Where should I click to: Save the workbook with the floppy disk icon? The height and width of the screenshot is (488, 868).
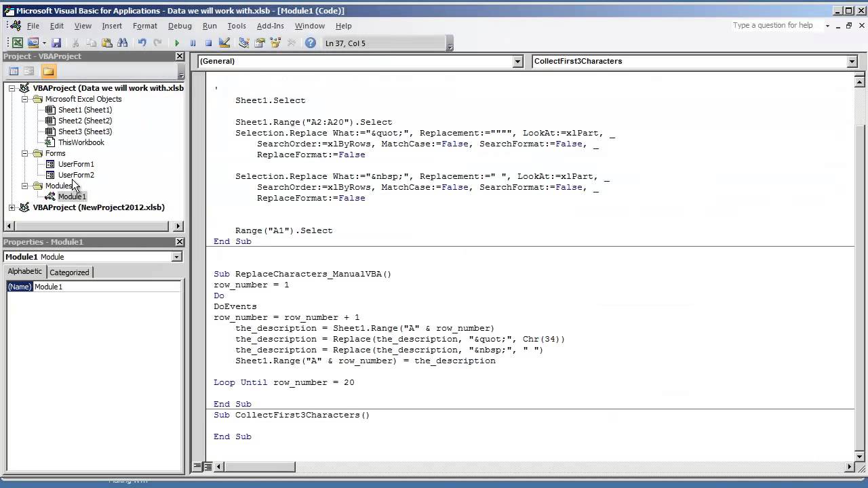pyautogui.click(x=56, y=43)
